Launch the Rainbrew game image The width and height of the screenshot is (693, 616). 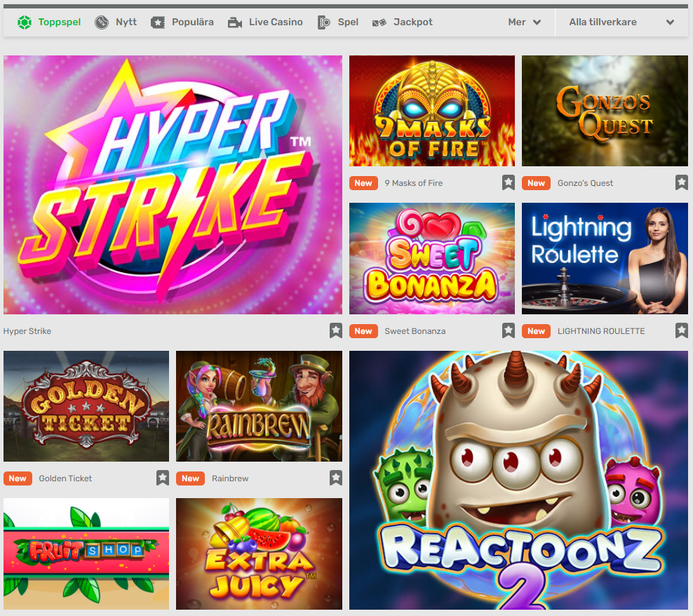pos(259,406)
